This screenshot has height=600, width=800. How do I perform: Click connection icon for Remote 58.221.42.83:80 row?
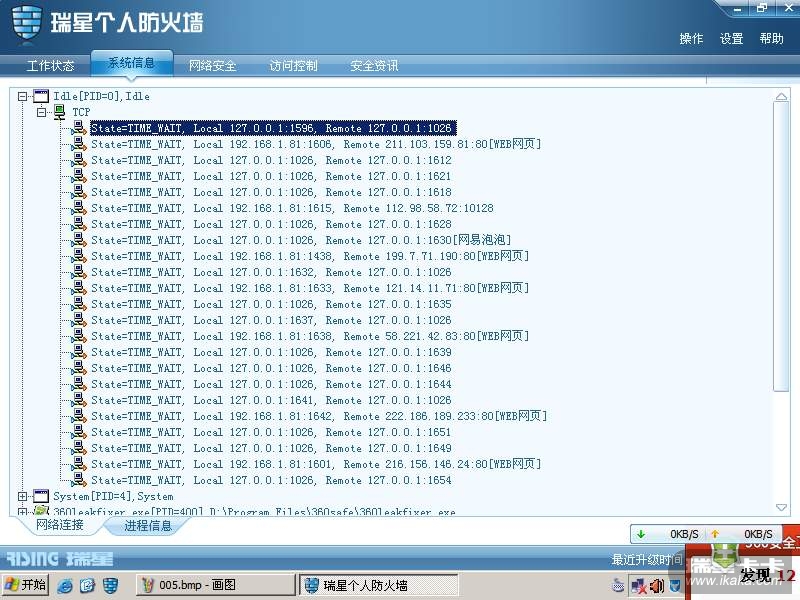pyautogui.click(x=79, y=336)
